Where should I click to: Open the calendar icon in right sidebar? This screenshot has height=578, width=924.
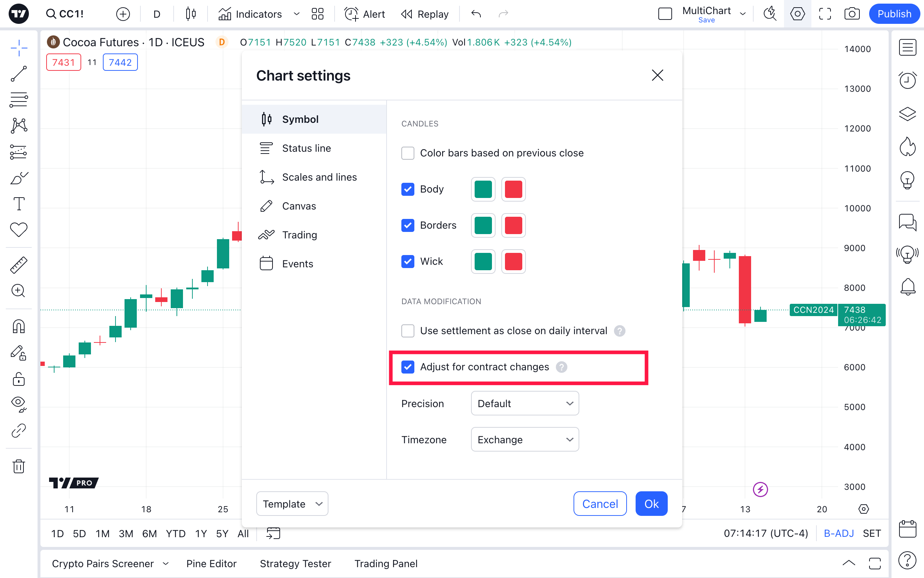tap(908, 529)
